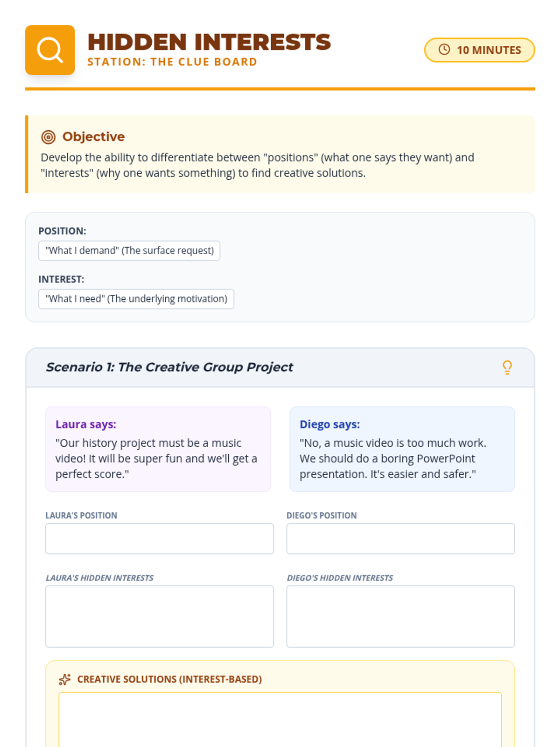The image size is (560, 747).
Task: Expand Scenario 1: The Creative Group Project header
Action: pos(169,367)
